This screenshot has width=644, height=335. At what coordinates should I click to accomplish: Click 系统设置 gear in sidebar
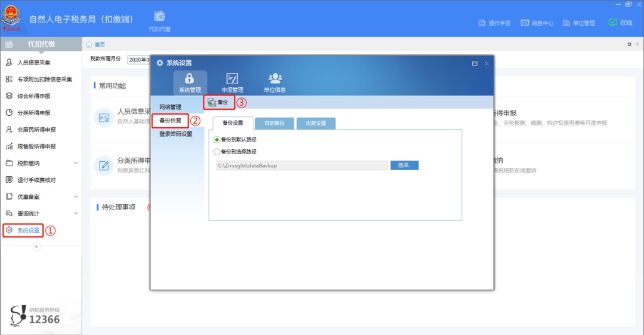(x=9, y=230)
